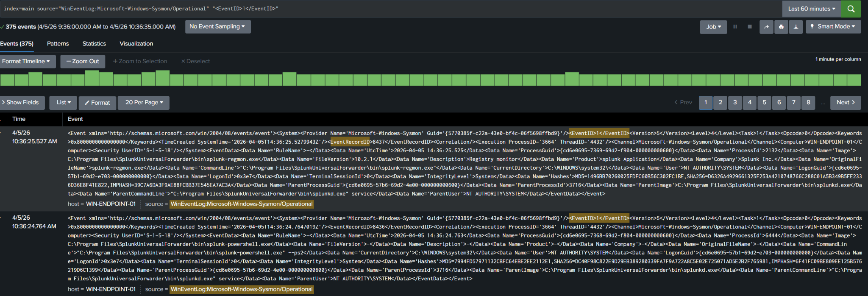The height and width of the screenshot is (296, 868).
Task: Click timestamp 10:36:25.527 AM
Action: (x=35, y=141)
